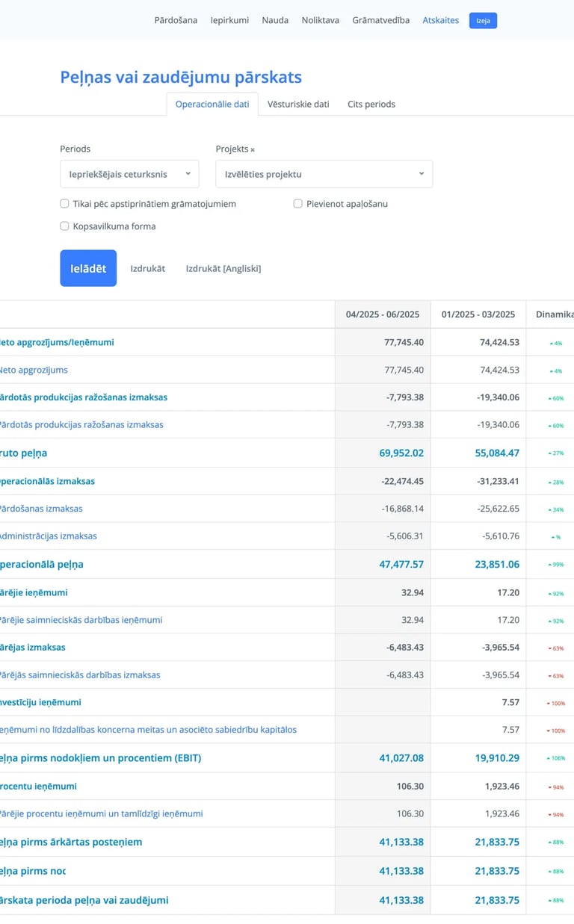Image resolution: width=574 pixels, height=924 pixels.
Task: Click Izdrukāt [Angliski] to print in English
Action: tap(223, 268)
